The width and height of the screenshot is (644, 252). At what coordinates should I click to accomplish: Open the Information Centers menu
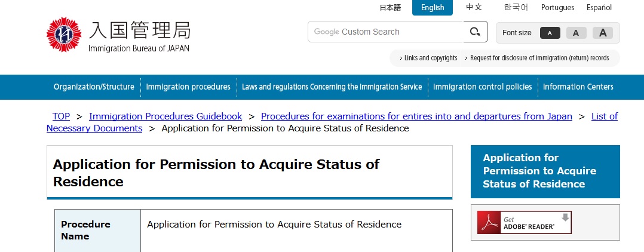coord(578,87)
